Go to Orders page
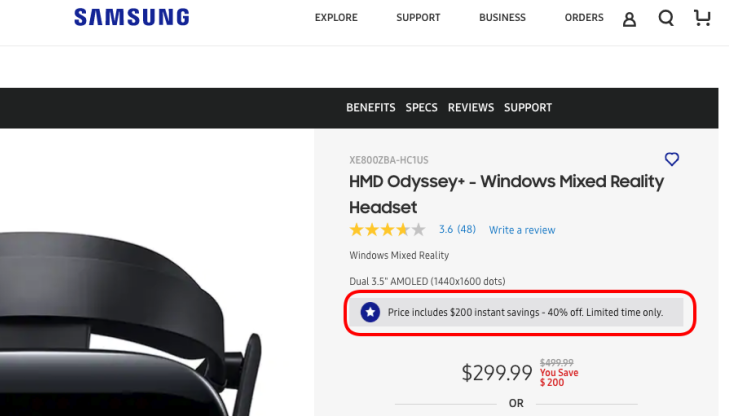The height and width of the screenshot is (416, 729). [584, 18]
